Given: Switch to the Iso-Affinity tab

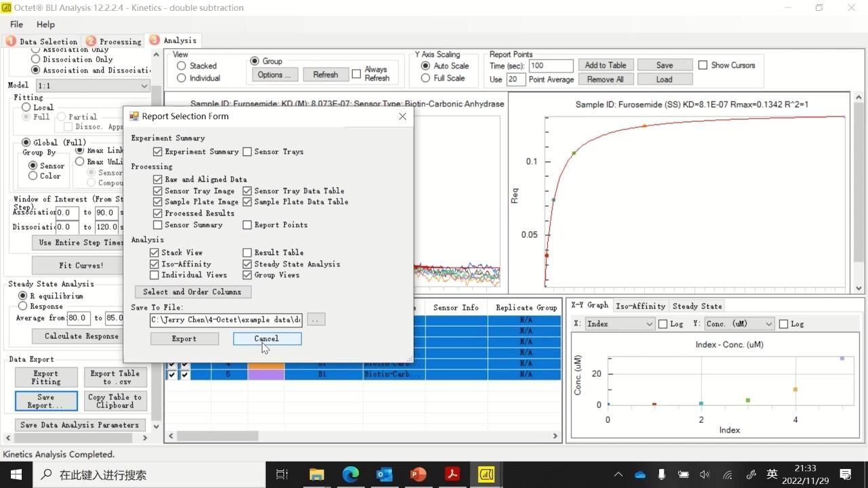Looking at the screenshot, I should point(640,306).
